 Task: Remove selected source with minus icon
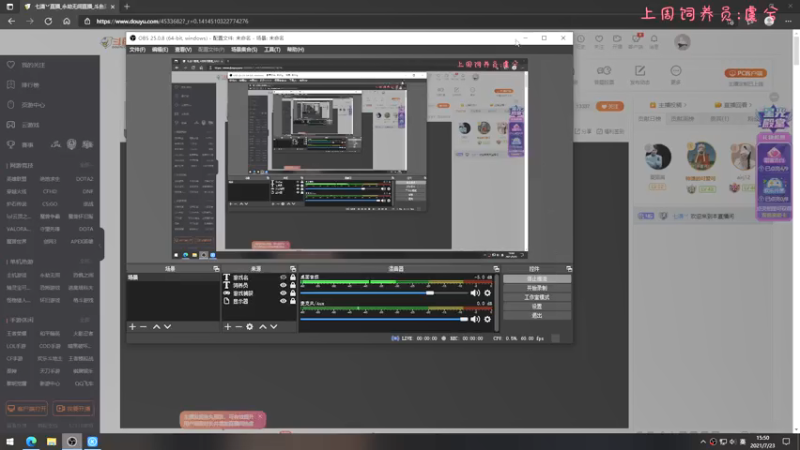pos(238,327)
